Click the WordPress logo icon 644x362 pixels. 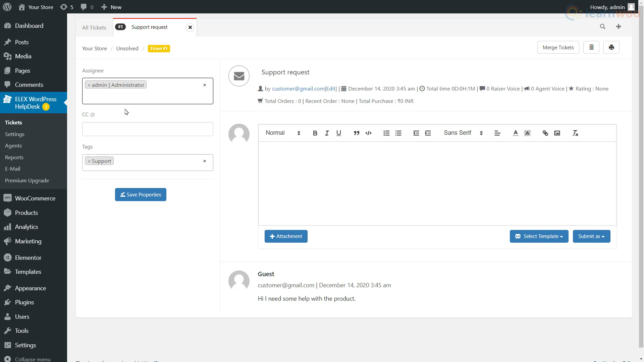tap(7, 7)
